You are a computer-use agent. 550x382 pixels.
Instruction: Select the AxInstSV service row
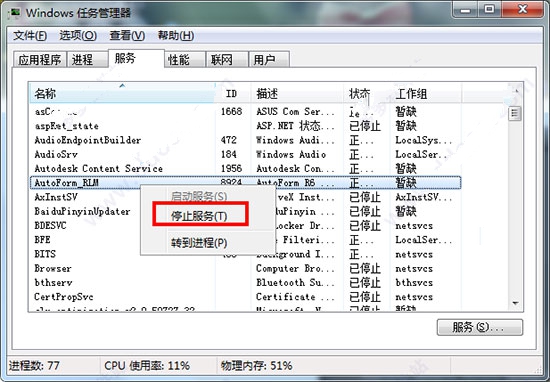click(x=245, y=197)
